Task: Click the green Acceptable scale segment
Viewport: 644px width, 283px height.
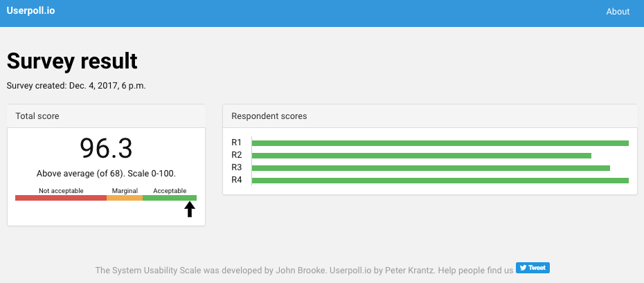Action: pos(170,198)
